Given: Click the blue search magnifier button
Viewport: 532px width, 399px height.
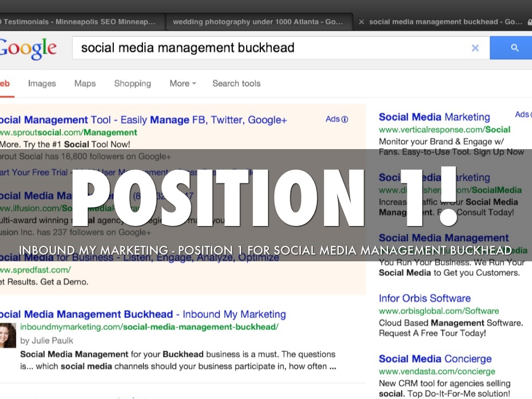Looking at the screenshot, I should click(x=514, y=48).
